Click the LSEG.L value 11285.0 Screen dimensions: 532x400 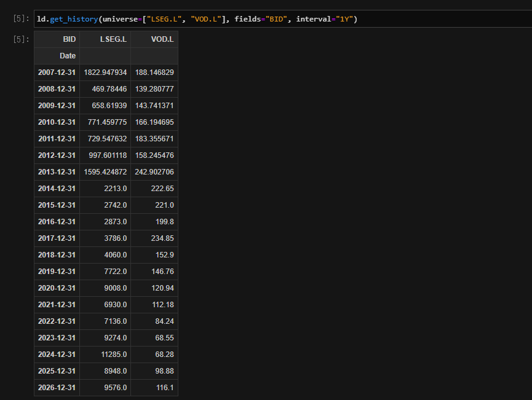pos(114,355)
